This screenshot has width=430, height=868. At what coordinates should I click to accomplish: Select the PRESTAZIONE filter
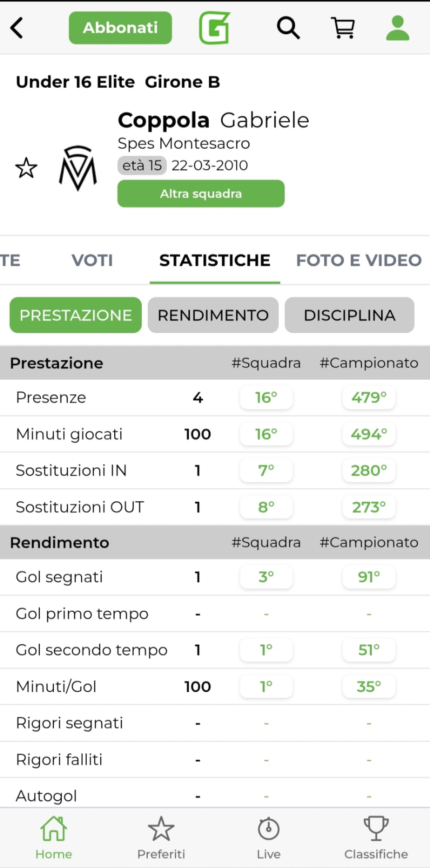point(75,315)
